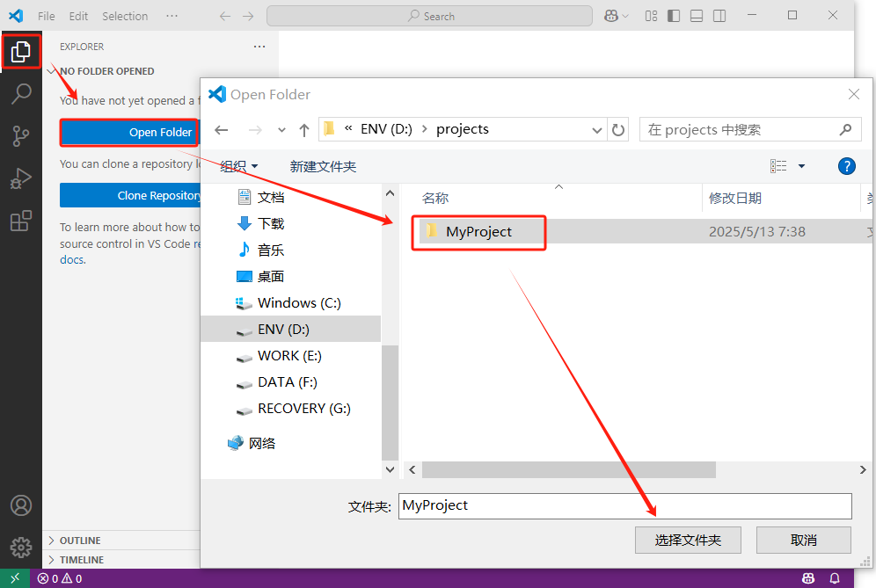
Task: Click the Copilot status bar icon
Action: pyautogui.click(x=808, y=578)
